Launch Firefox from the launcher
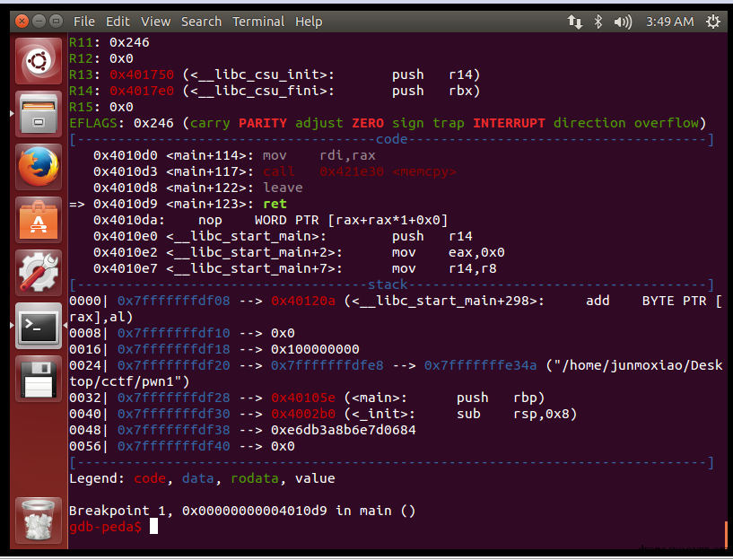Viewport: 733px width, 560px height. (x=39, y=167)
